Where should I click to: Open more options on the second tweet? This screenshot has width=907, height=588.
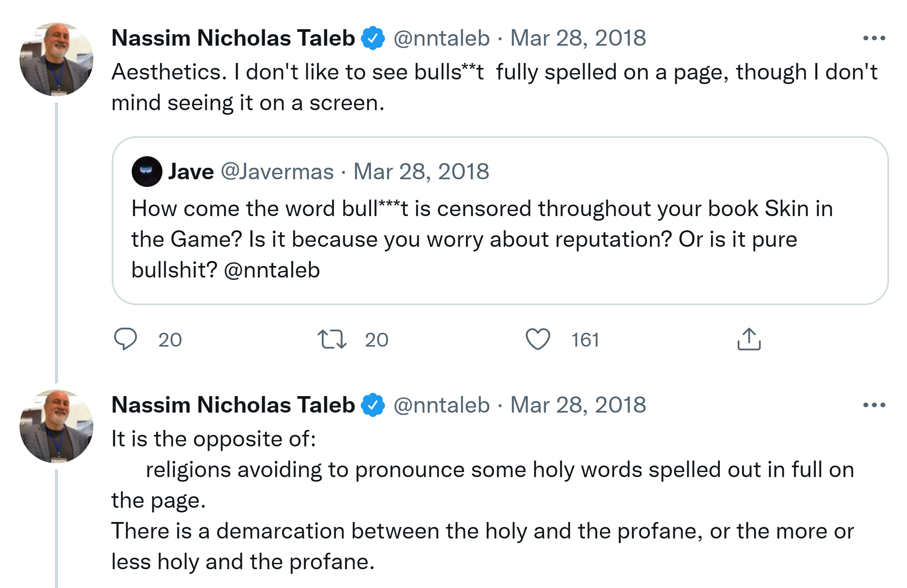pyautogui.click(x=874, y=405)
